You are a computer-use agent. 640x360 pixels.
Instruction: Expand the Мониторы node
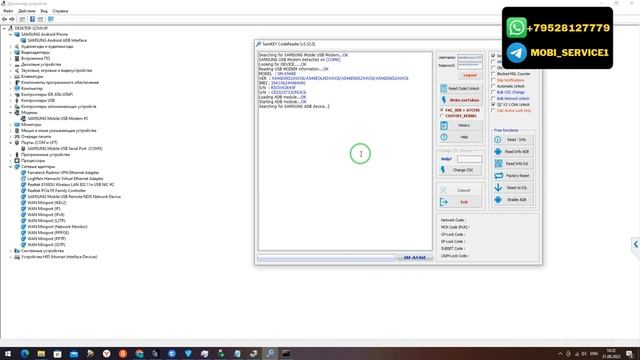[x=11, y=124]
